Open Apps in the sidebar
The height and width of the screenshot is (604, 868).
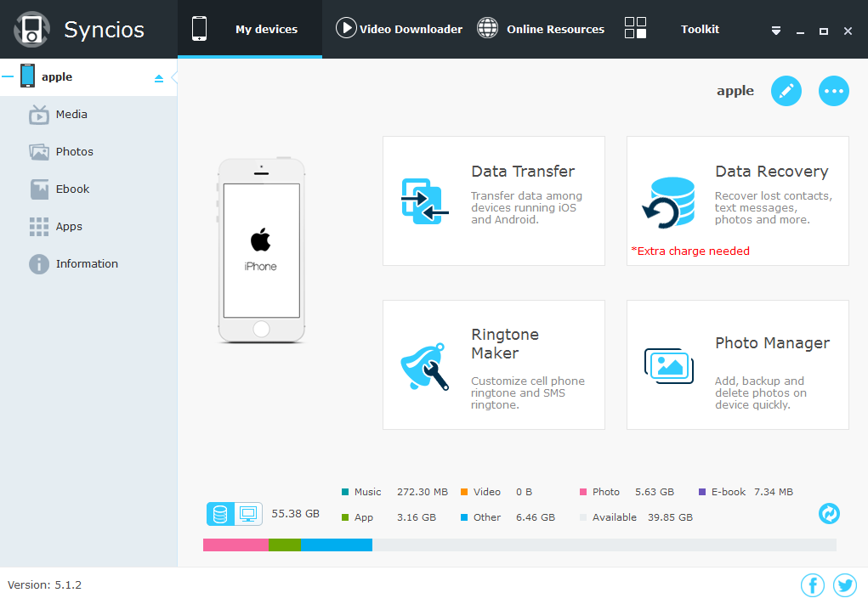click(88, 226)
